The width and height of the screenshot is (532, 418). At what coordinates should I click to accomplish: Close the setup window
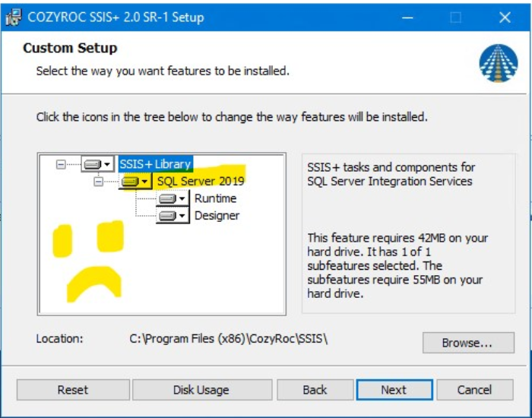[505, 17]
